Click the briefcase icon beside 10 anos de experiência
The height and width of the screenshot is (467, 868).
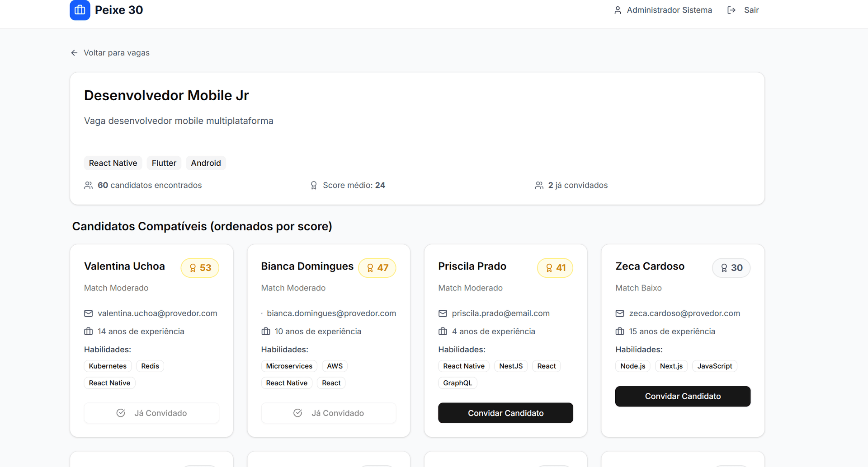266,332
